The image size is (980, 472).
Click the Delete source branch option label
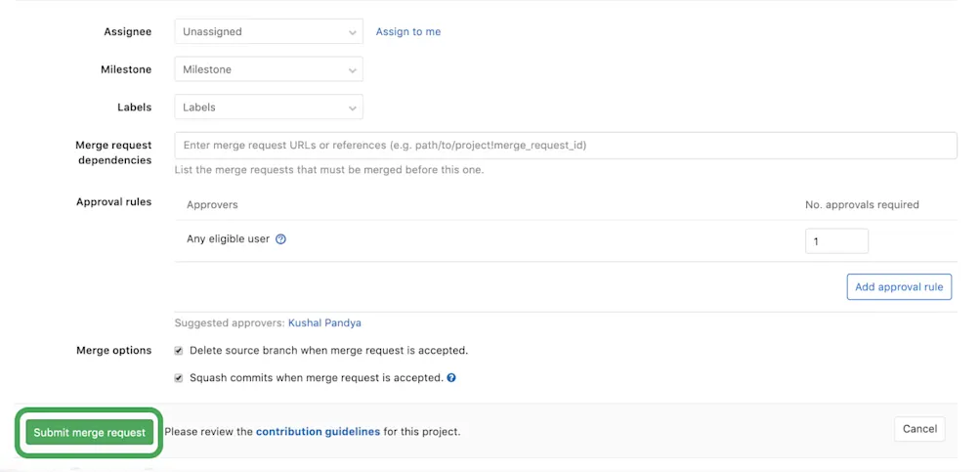click(x=328, y=351)
